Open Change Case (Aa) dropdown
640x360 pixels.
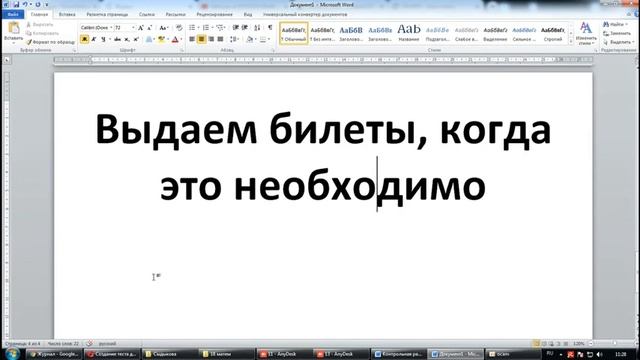tap(164, 28)
